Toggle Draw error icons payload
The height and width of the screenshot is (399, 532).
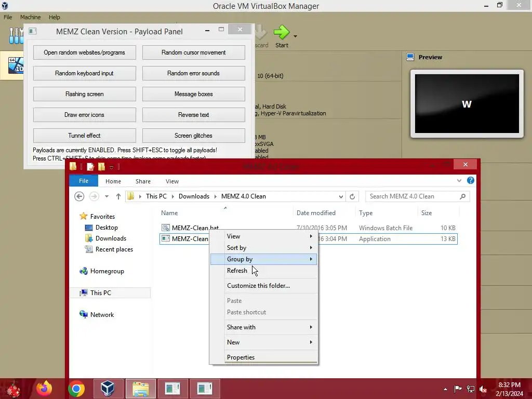[x=85, y=115]
